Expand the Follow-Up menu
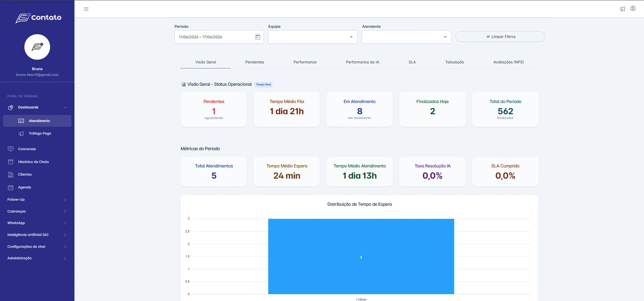 point(37,200)
